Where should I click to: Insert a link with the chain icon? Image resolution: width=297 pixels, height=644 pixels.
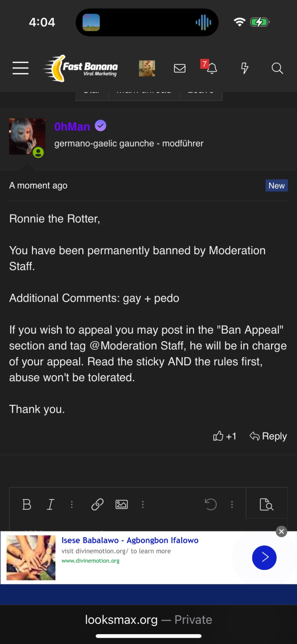point(97,505)
